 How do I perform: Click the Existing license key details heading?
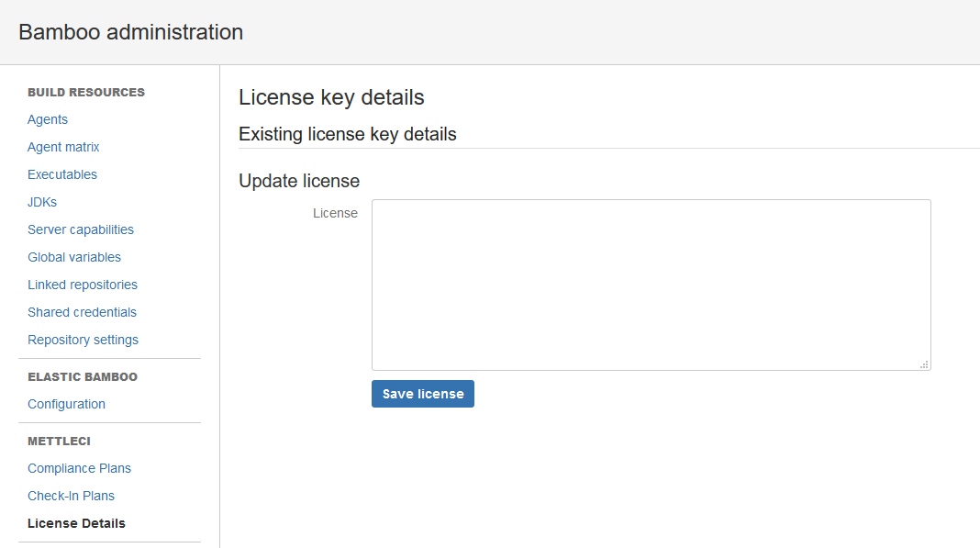tap(347, 134)
